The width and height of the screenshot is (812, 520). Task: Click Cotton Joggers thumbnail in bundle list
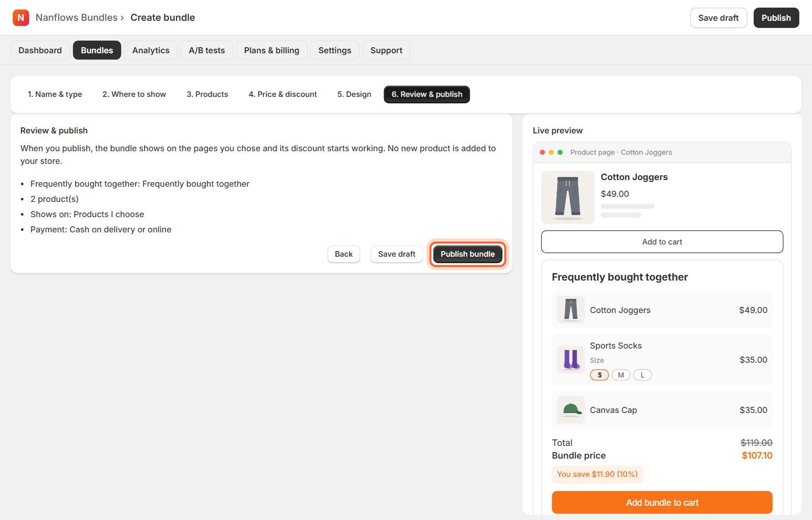[571, 310]
